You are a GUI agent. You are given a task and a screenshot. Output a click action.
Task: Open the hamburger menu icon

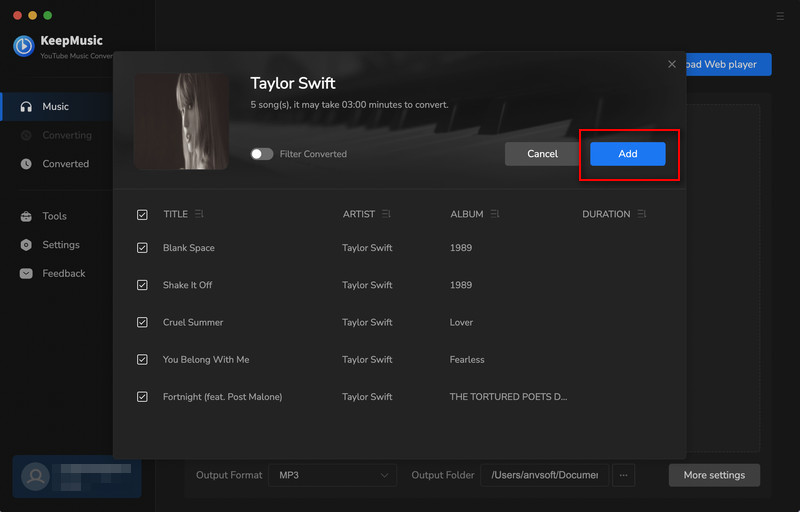pyautogui.click(x=780, y=16)
